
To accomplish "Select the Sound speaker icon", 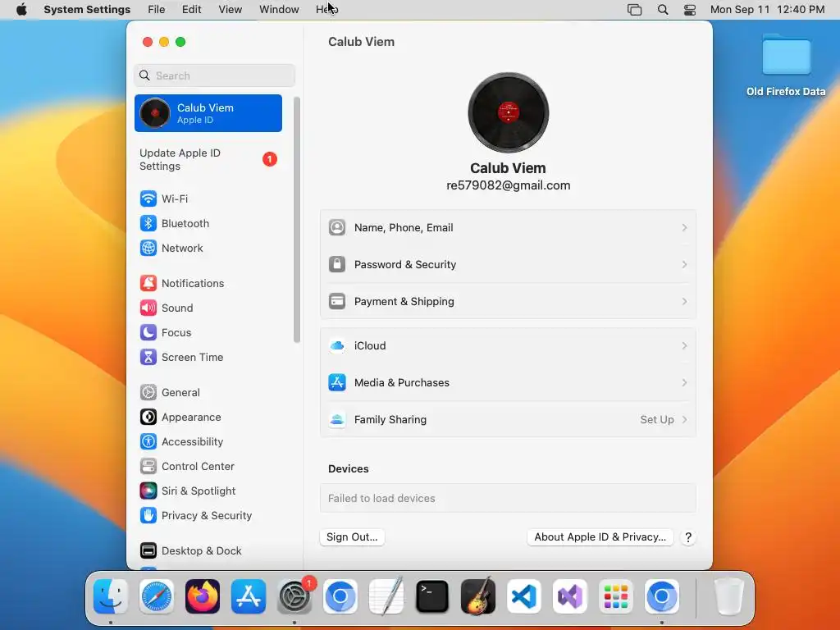I will pyautogui.click(x=148, y=308).
